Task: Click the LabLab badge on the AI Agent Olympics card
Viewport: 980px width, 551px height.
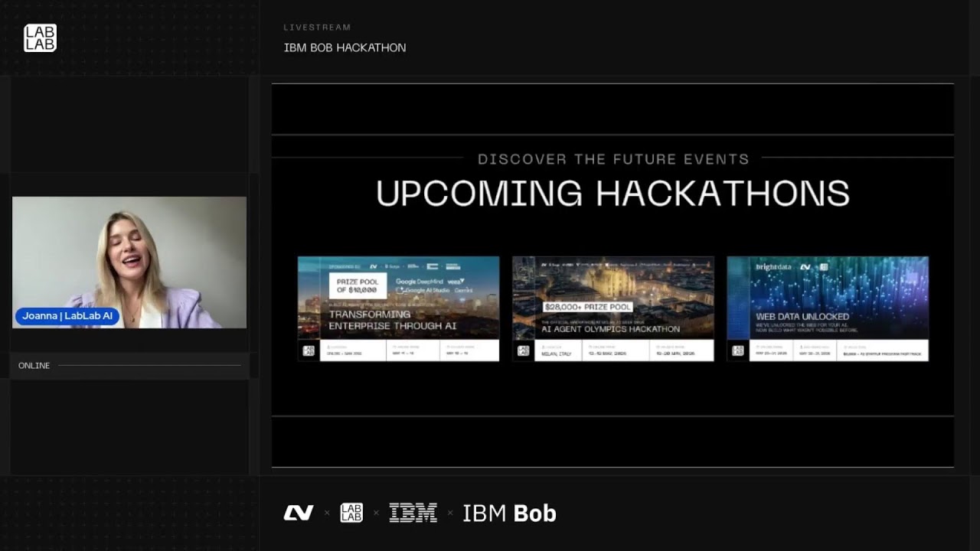Action: 523,350
